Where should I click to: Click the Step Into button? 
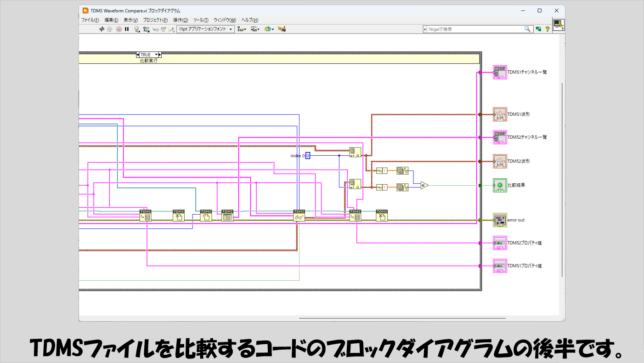(x=155, y=29)
